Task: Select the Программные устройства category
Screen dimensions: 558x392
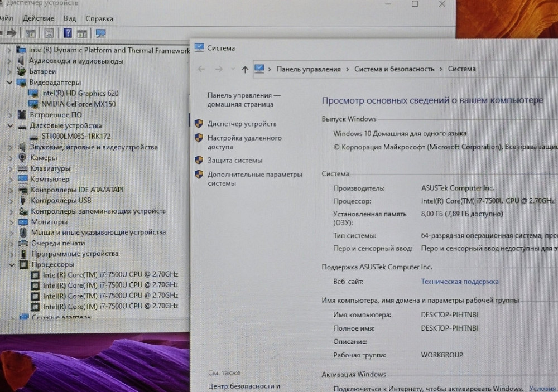Action: (x=75, y=254)
